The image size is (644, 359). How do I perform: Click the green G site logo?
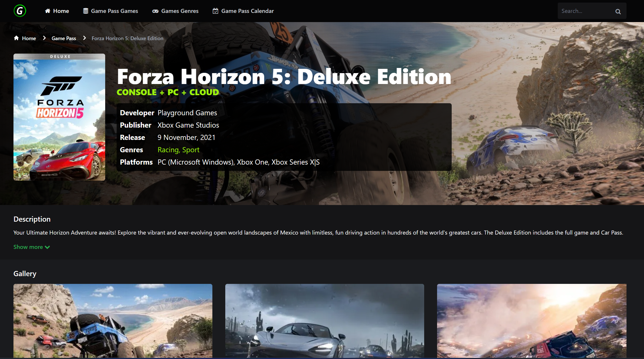(20, 11)
